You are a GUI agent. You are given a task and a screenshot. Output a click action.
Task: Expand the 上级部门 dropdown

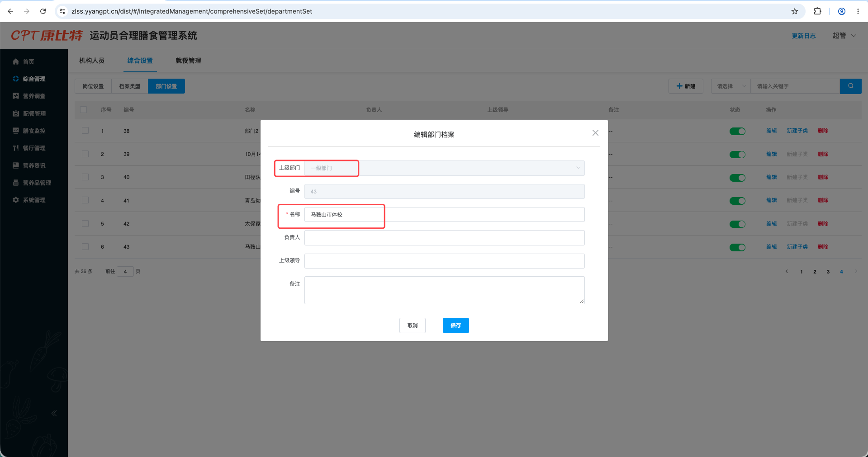[444, 168]
